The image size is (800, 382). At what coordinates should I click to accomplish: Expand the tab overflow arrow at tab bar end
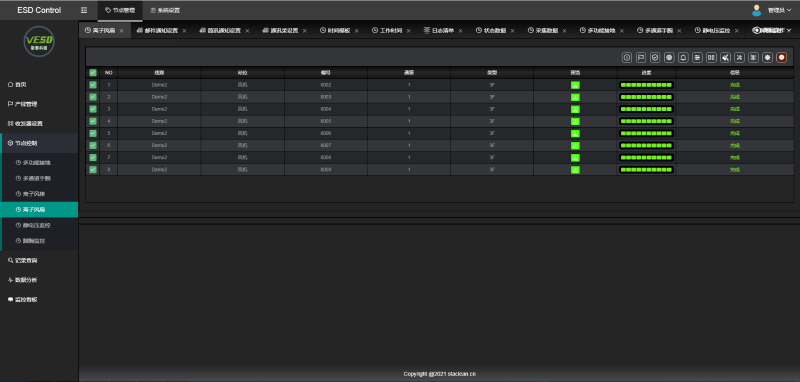click(789, 31)
